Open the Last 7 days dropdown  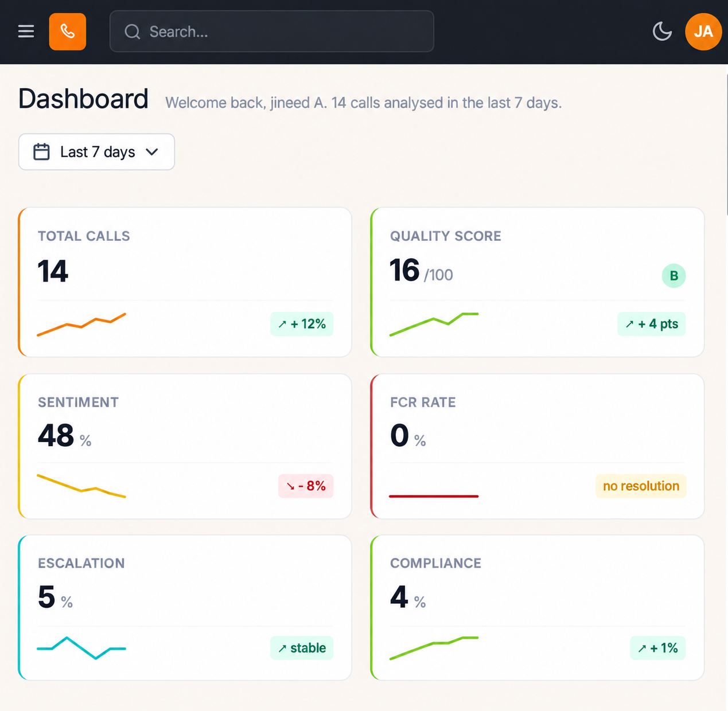pos(96,152)
